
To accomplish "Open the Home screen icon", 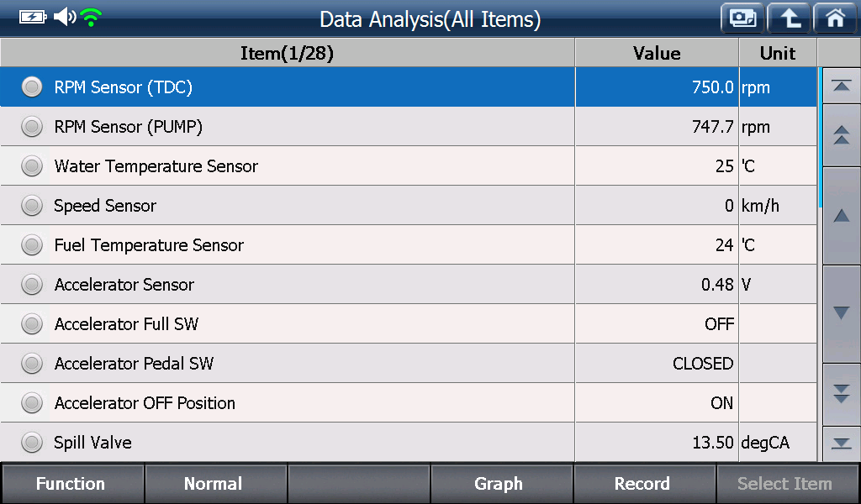I will pyautogui.click(x=835, y=18).
